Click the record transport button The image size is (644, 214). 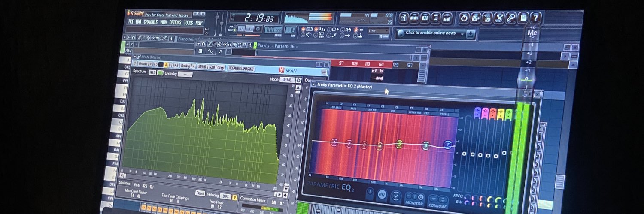[x=258, y=29]
